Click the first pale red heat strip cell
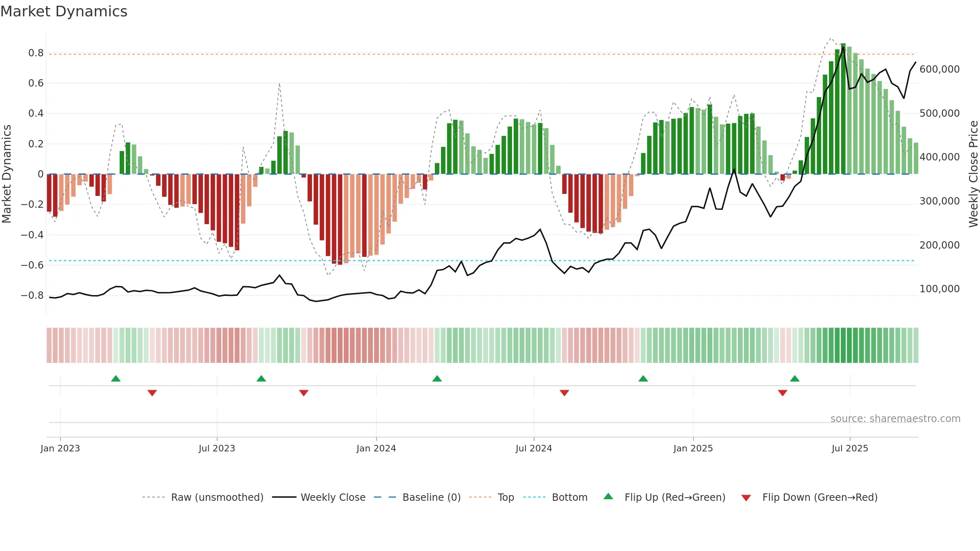The width and height of the screenshot is (980, 551). [49, 345]
